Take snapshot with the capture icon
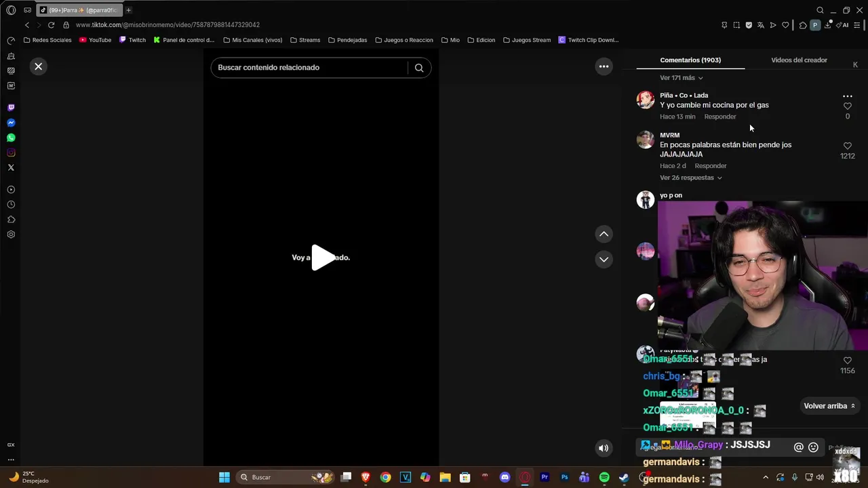Image resolution: width=868 pixels, height=488 pixels. [x=736, y=25]
